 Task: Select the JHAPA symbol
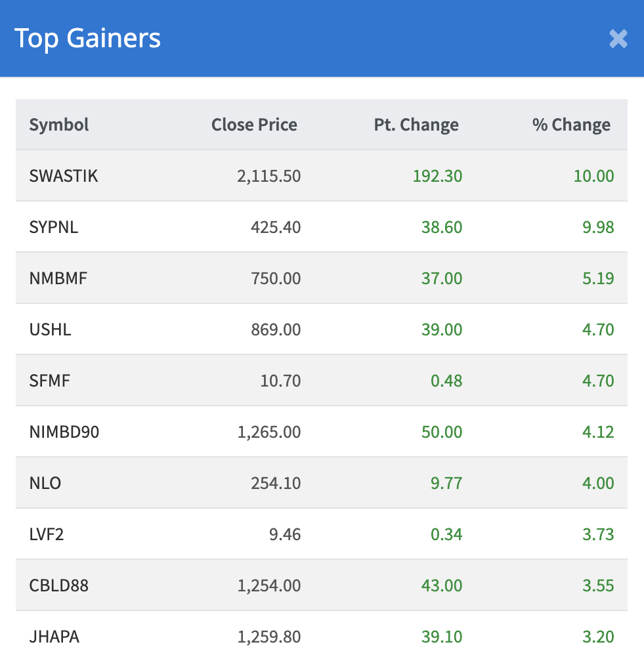[54, 637]
